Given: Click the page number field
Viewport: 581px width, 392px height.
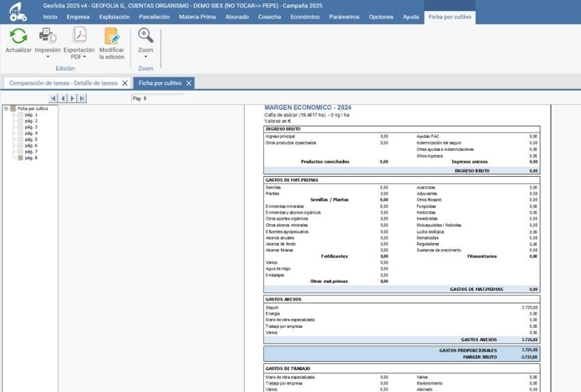Looking at the screenshot, I should (157, 98).
